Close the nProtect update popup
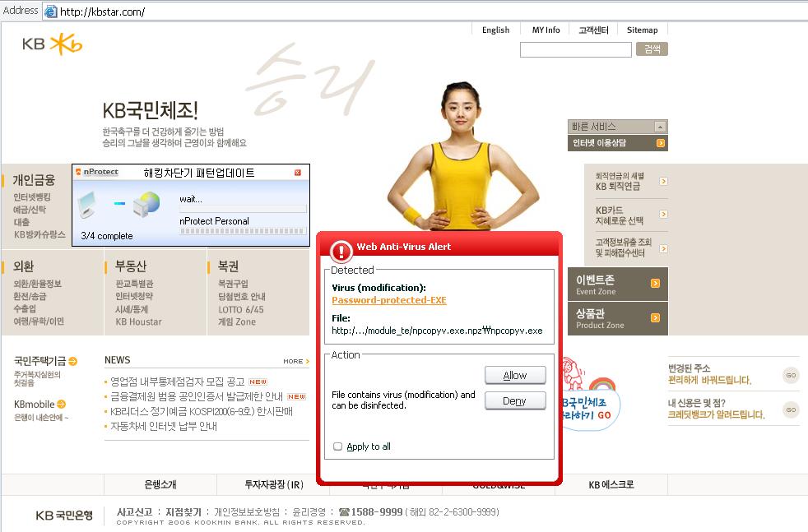 pyautogui.click(x=298, y=173)
